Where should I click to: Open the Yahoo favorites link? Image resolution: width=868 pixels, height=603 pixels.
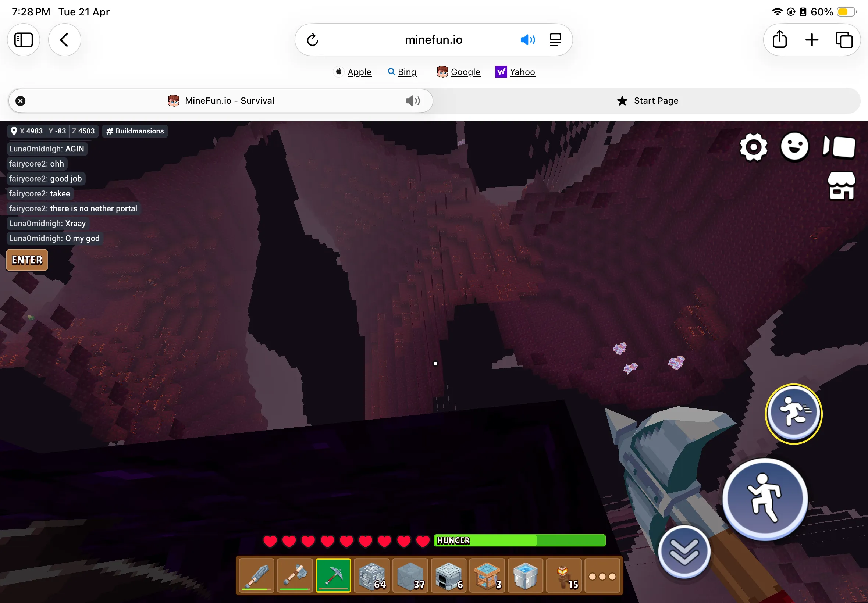(515, 72)
